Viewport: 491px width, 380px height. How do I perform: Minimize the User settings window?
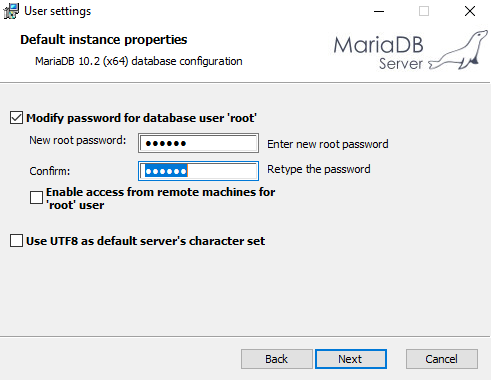(x=379, y=11)
